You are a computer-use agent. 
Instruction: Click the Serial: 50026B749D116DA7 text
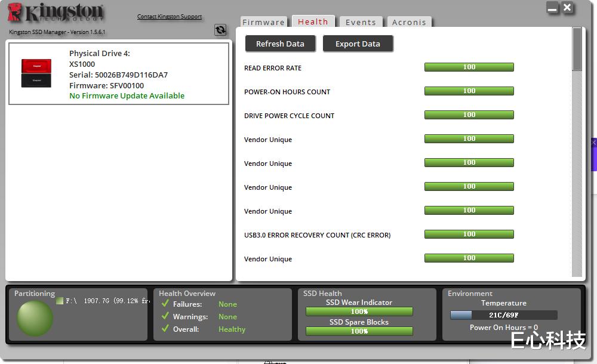point(118,75)
